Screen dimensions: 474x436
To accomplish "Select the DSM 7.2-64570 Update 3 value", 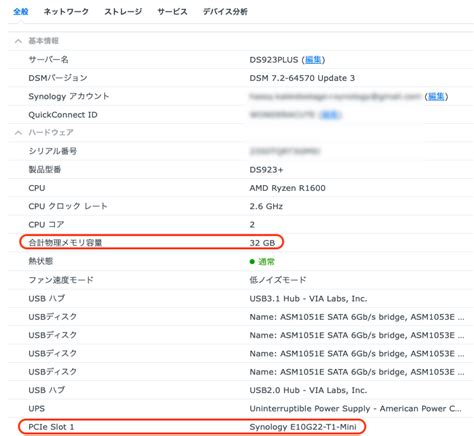I will 302,78.
